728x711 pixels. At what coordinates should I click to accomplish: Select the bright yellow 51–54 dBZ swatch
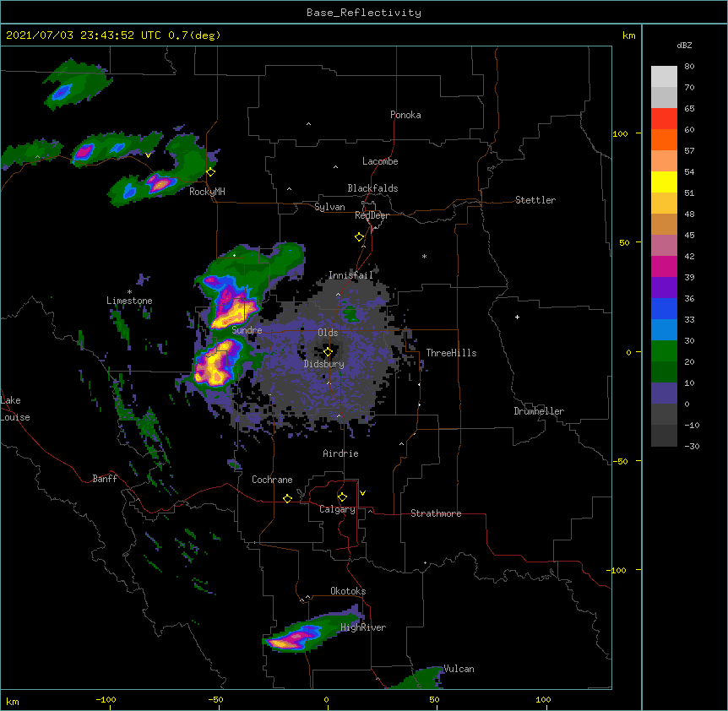click(664, 182)
